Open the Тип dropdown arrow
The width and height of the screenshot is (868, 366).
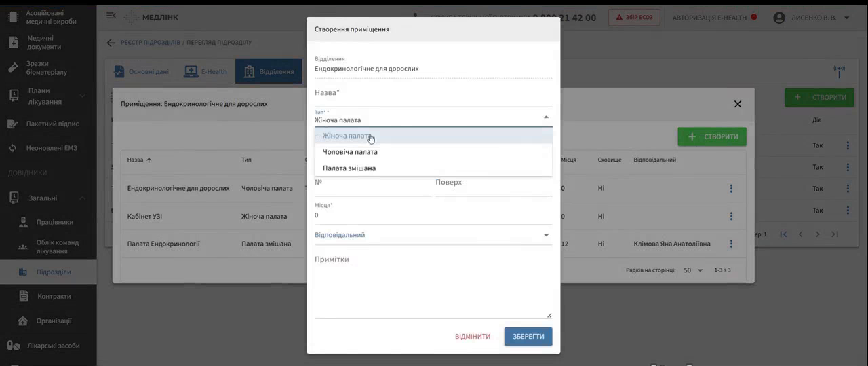pos(546,118)
